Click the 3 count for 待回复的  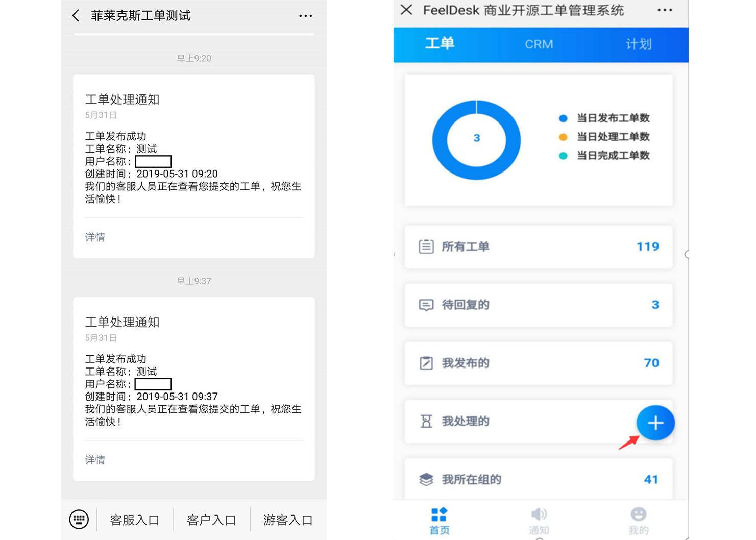tap(655, 305)
